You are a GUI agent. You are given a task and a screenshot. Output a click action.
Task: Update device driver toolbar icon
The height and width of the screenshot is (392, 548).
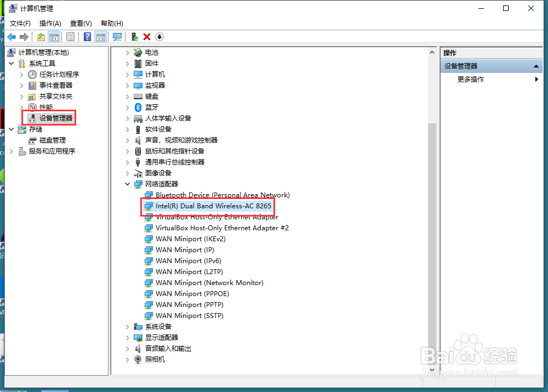135,37
